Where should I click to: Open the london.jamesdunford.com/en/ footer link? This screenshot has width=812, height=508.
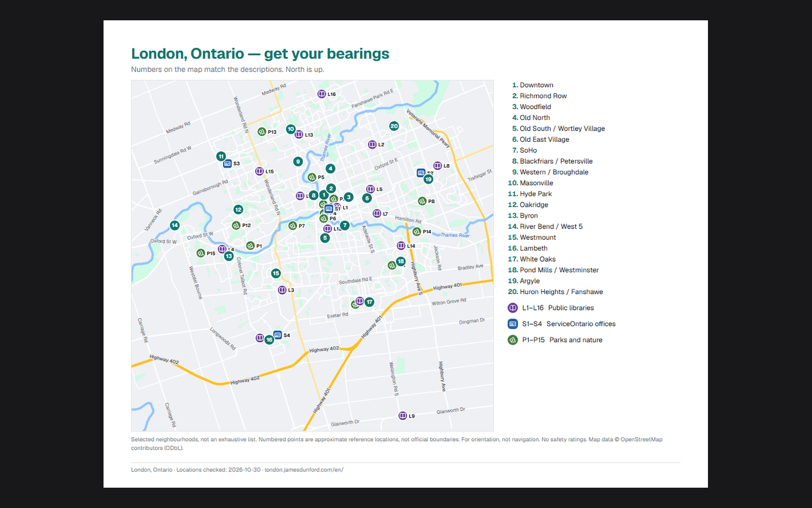pos(304,470)
